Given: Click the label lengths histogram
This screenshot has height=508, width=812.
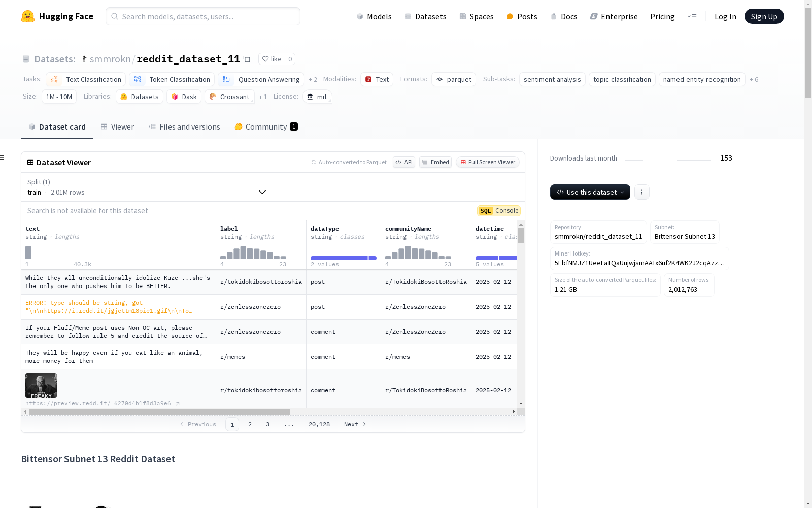Looking at the screenshot, I should [253, 252].
